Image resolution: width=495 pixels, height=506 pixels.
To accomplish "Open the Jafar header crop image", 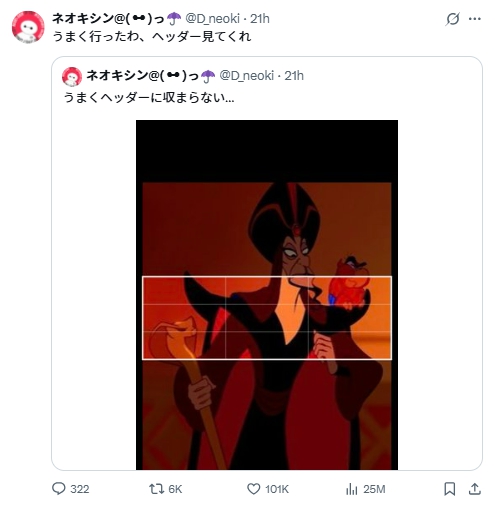I will [267, 295].
